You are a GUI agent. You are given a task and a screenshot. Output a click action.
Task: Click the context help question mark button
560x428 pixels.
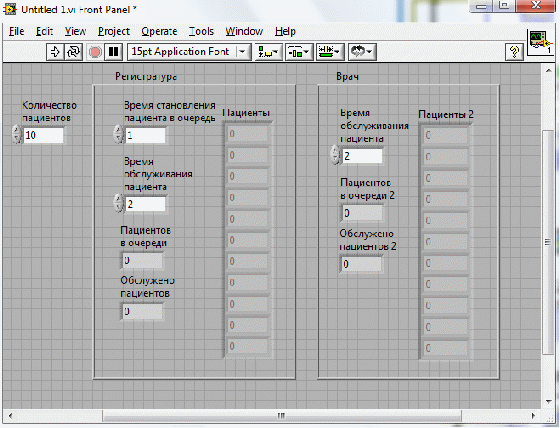514,52
